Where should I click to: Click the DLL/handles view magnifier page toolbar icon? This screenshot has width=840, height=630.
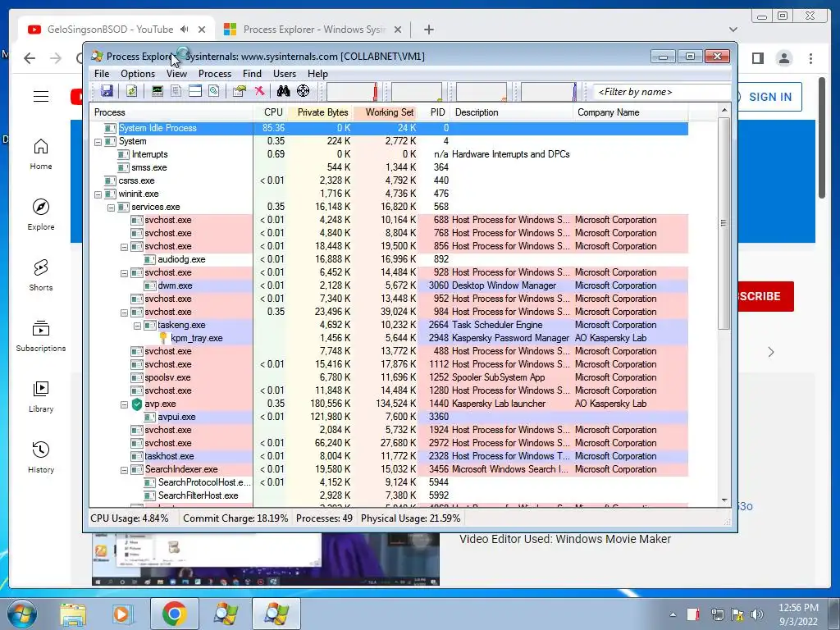(x=214, y=91)
